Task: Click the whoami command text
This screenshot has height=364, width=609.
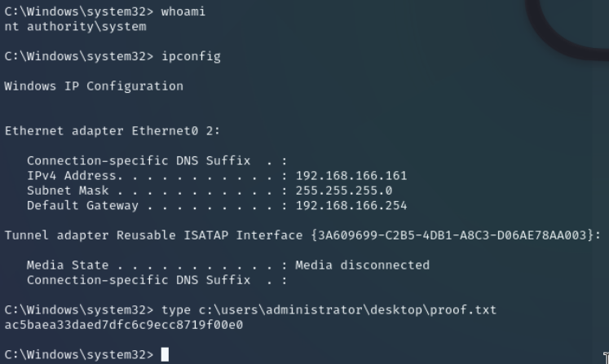Action: [184, 11]
